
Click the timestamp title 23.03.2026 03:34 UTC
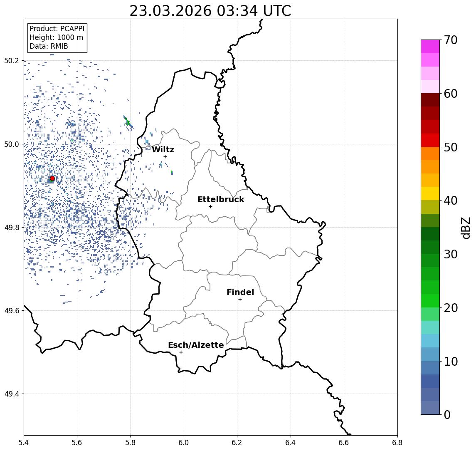click(210, 11)
